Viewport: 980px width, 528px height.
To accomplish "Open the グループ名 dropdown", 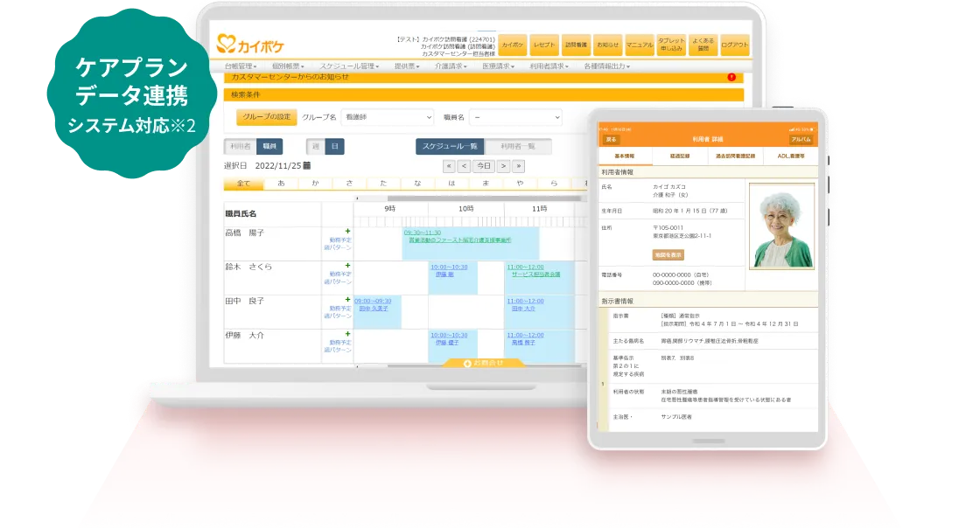I will (x=390, y=117).
